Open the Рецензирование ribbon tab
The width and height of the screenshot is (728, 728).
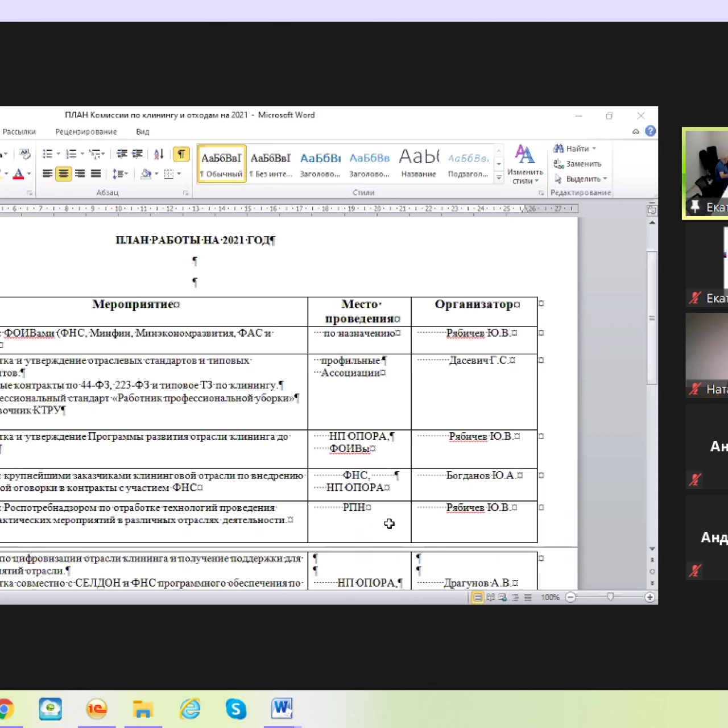point(86,131)
